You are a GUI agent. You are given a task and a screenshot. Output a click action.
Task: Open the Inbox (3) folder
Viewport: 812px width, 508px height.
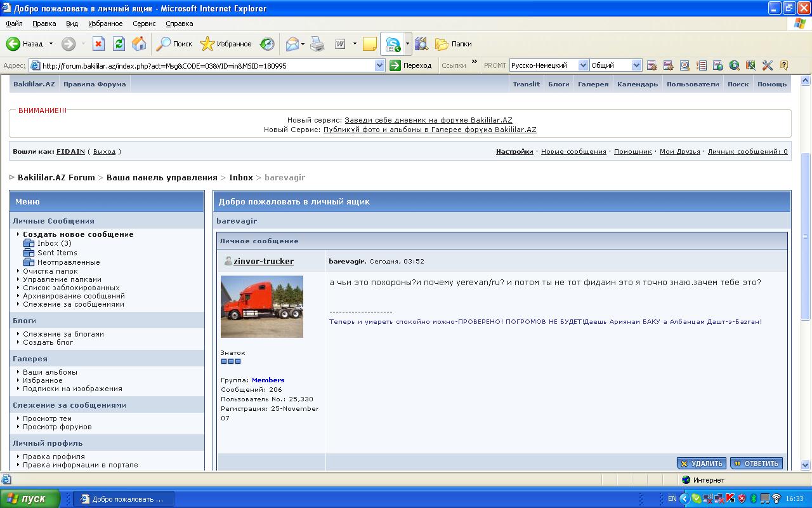click(54, 243)
